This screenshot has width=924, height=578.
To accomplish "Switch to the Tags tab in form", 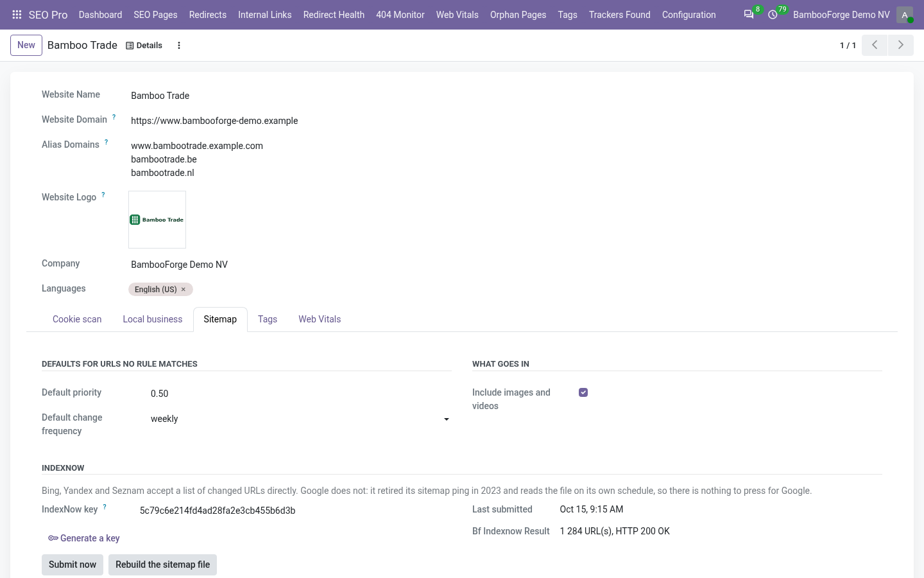I will (x=268, y=319).
